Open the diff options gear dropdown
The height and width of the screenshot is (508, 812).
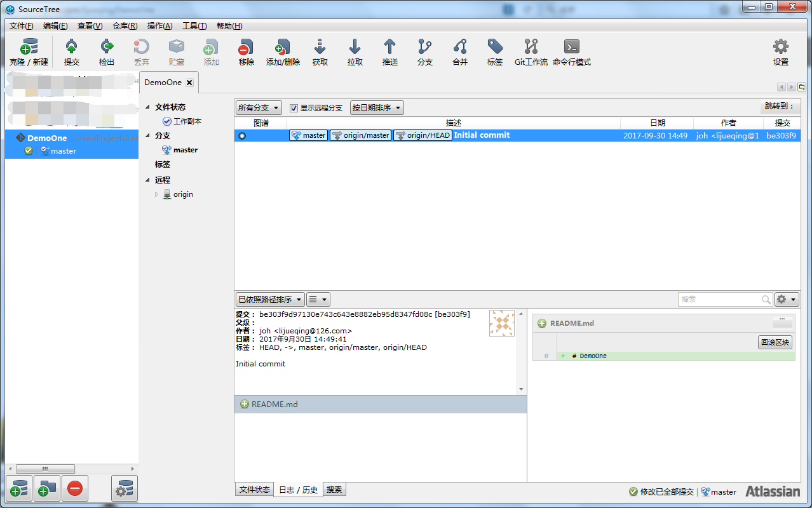point(787,299)
